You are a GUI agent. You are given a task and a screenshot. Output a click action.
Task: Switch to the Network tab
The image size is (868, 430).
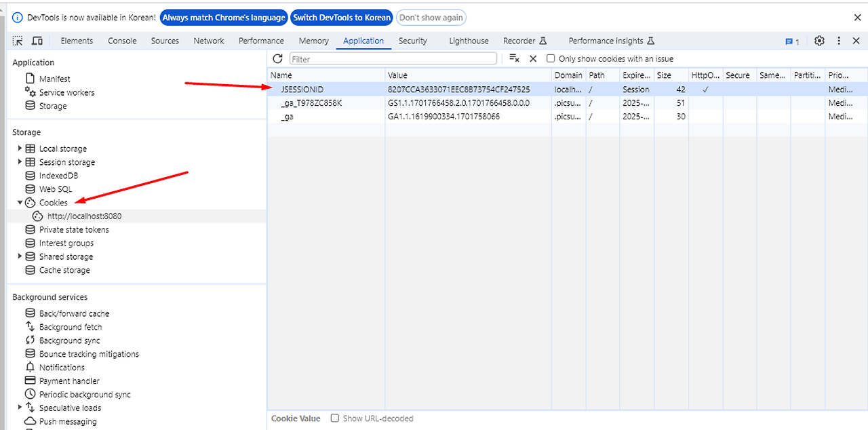pos(209,41)
